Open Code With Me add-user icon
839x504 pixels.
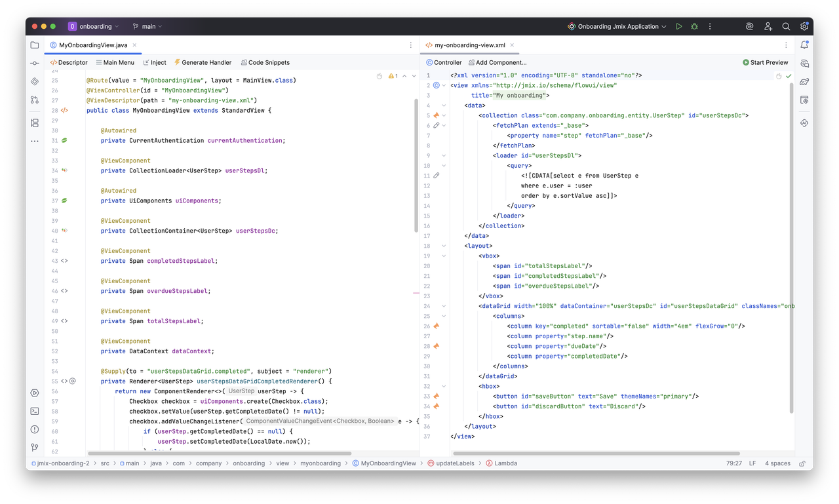tap(768, 26)
